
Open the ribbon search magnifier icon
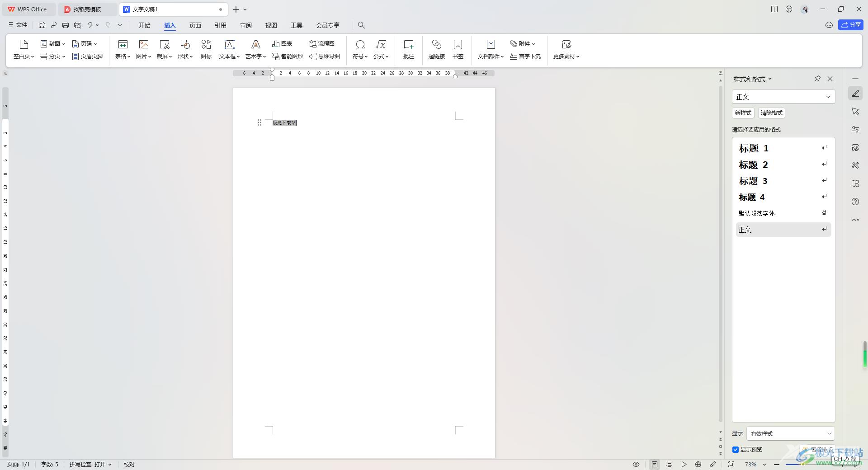point(361,25)
